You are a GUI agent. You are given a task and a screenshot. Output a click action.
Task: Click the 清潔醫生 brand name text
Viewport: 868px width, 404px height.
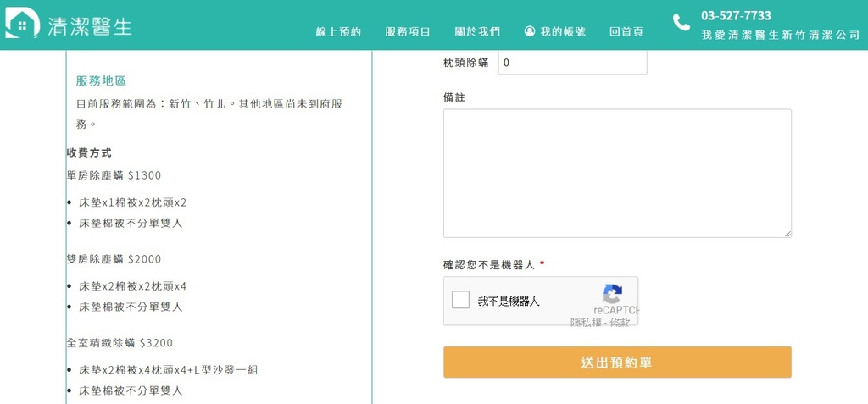point(89,25)
